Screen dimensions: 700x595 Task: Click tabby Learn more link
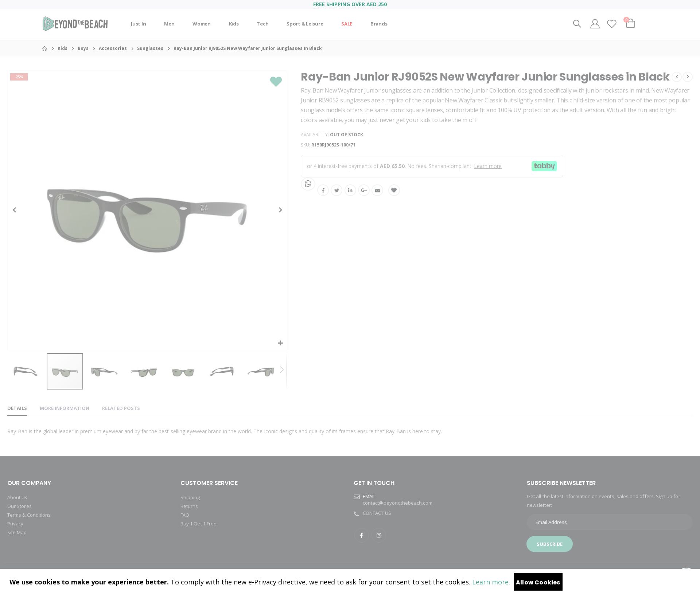tap(488, 166)
